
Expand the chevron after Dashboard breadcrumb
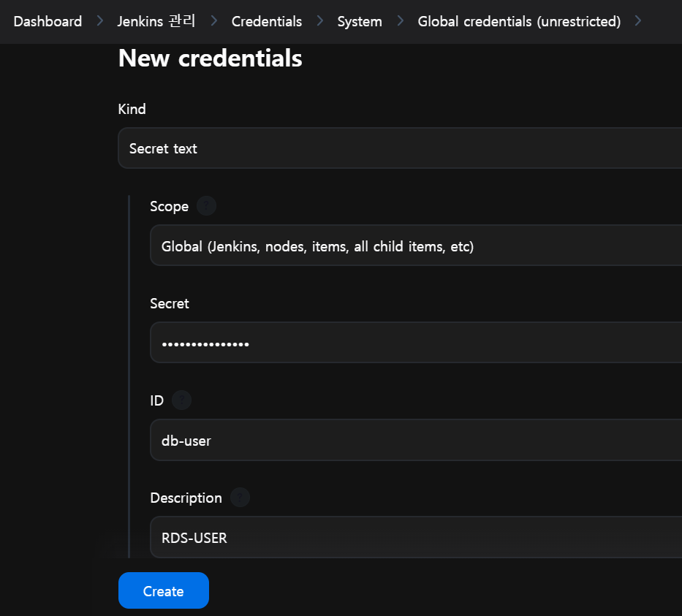(x=100, y=21)
